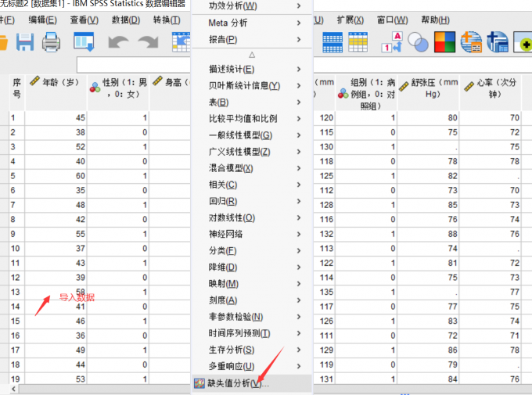Viewport: 532px width, 395px height.
Task: Expand the 贝叶斯统计信息(Y) submenu
Action: [252, 85]
